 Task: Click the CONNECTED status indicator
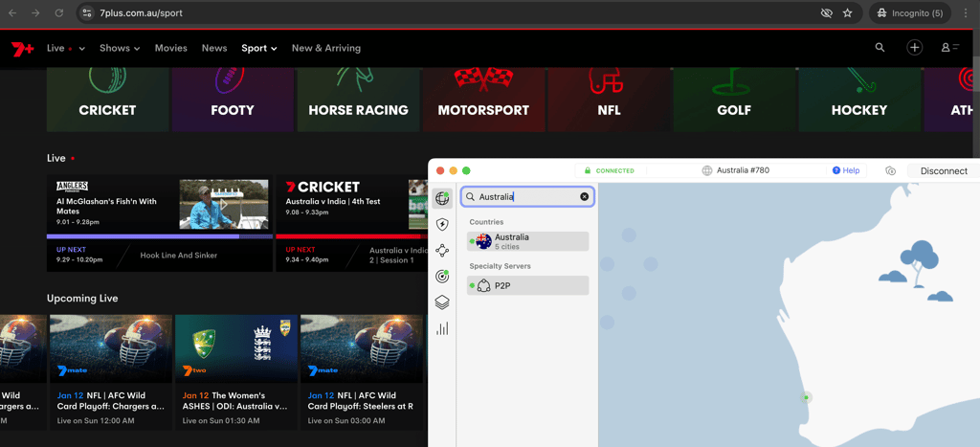click(x=610, y=170)
